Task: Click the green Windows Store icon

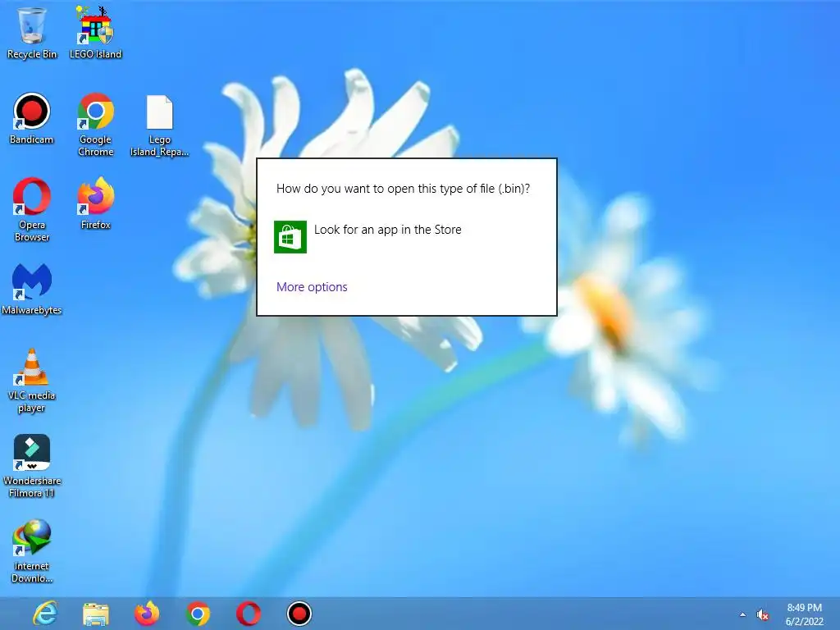Action: tap(290, 237)
